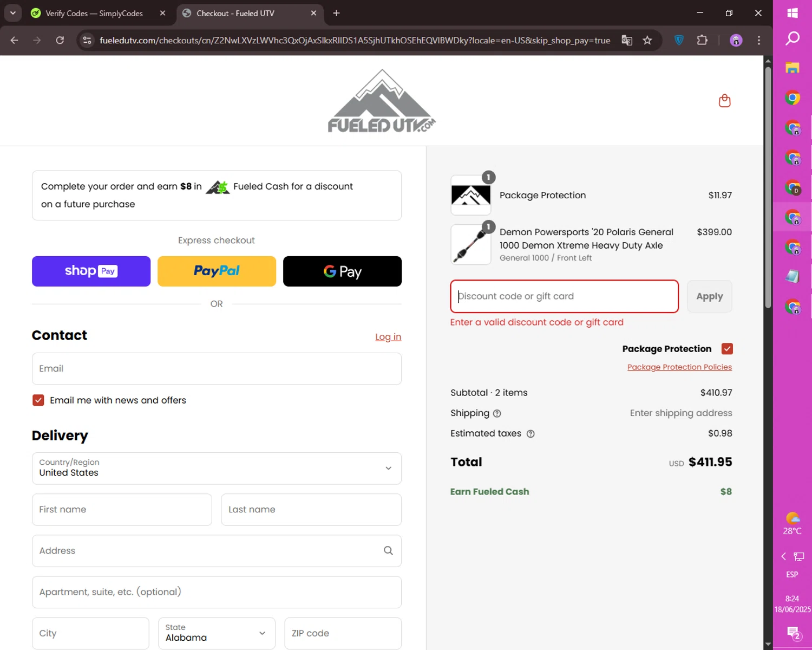
Task: Launch File Explorer from the taskbar
Action: pyautogui.click(x=793, y=68)
